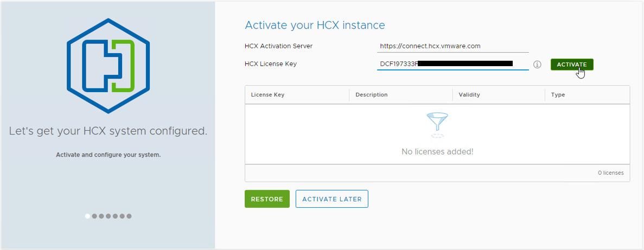This screenshot has height=250, width=644.
Task: Click 'Activate and configure your system.' text
Action: [x=108, y=155]
